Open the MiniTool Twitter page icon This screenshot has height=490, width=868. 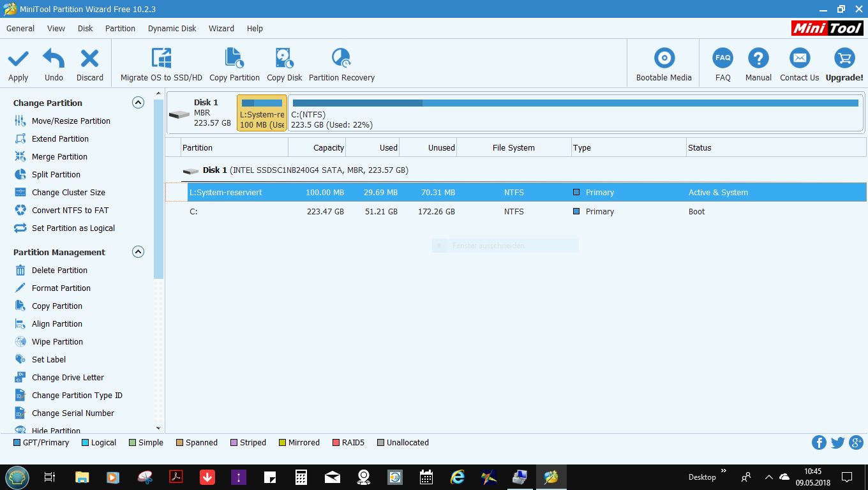[837, 442]
